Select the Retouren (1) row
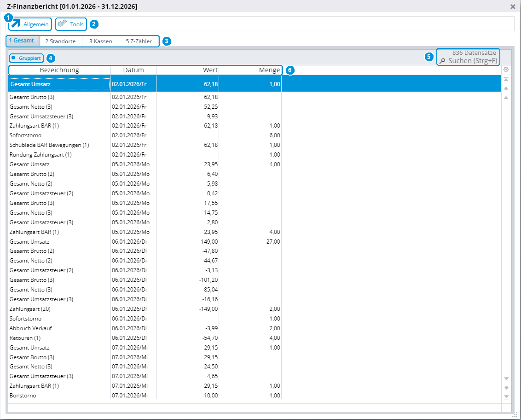The width and height of the screenshot is (521, 420). [255, 338]
